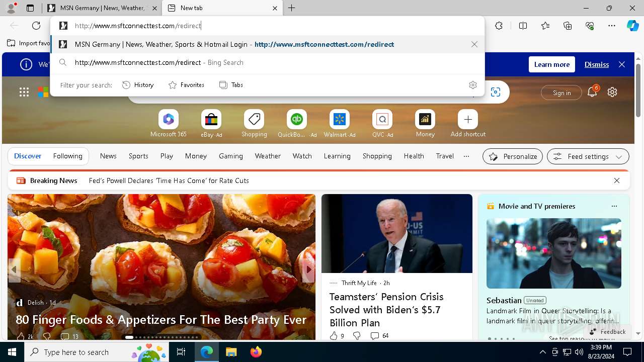Open the Feedback button
This screenshot has height=362, width=644.
607,331
